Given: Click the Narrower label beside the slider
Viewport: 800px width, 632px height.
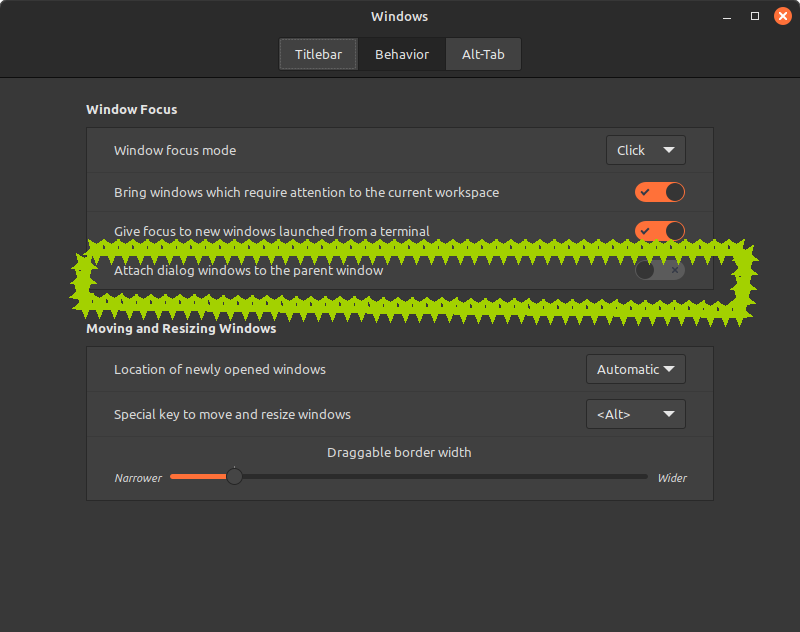Looking at the screenshot, I should coord(138,478).
